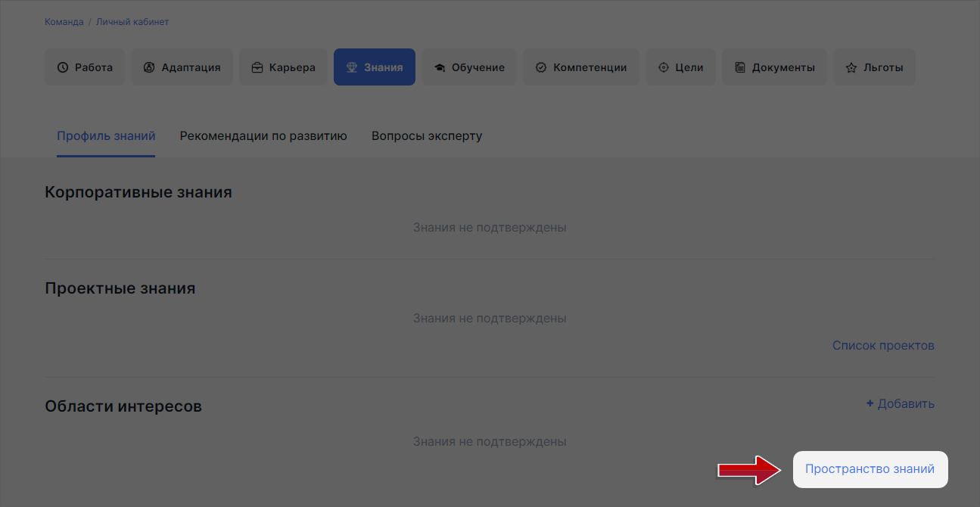The height and width of the screenshot is (507, 980).
Task: Click the trophy icon on Знания tab
Action: tap(350, 67)
